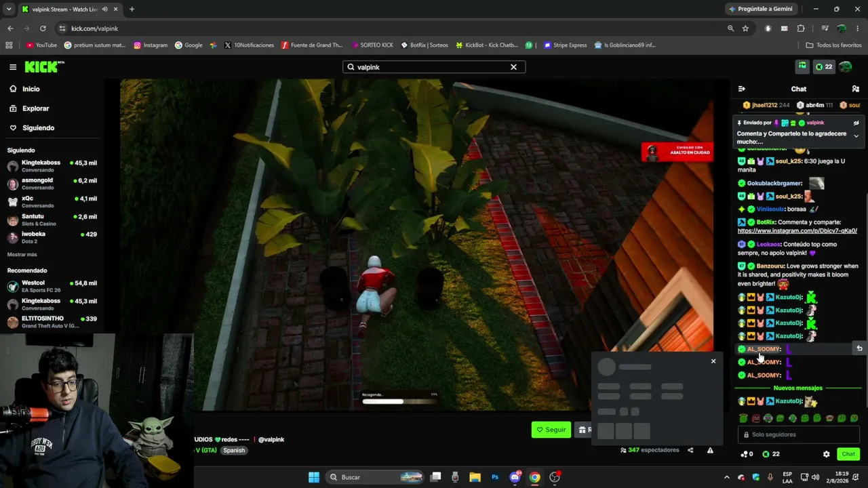868x488 pixels.
Task: Click the Spanish language tag
Action: click(x=234, y=451)
